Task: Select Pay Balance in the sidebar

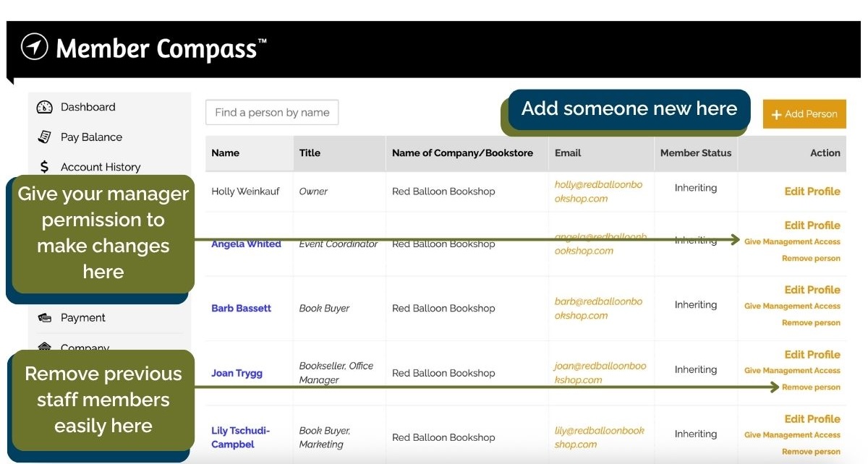Action: pos(91,137)
